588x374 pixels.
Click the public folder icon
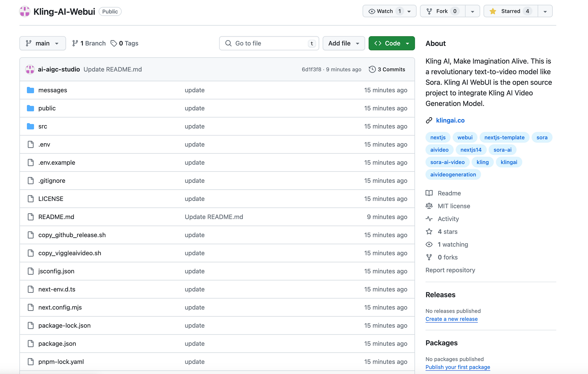pyautogui.click(x=31, y=108)
